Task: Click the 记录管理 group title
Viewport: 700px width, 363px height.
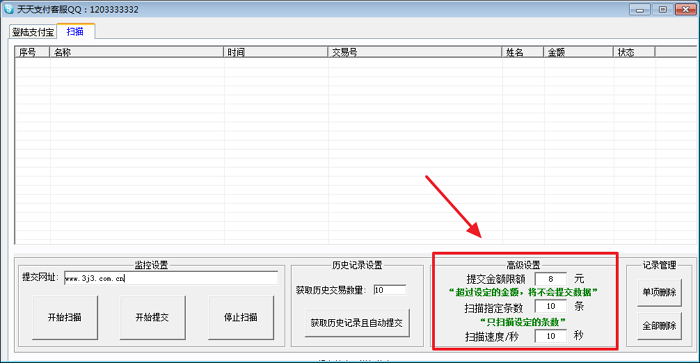Action: [659, 265]
